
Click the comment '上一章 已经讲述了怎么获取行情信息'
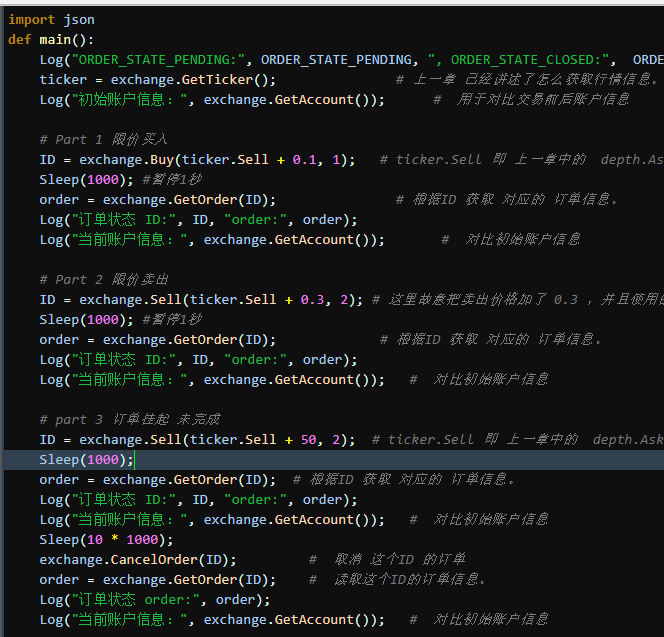pos(535,80)
